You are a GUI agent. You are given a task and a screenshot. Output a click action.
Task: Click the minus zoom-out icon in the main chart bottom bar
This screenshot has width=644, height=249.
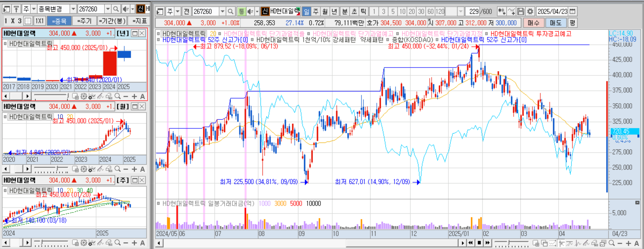coord(620,243)
